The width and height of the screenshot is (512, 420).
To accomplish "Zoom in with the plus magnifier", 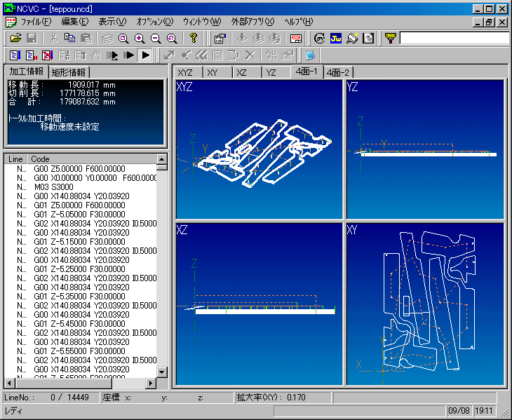I will tap(140, 39).
